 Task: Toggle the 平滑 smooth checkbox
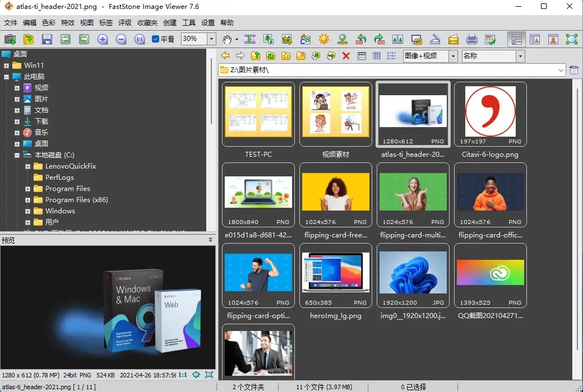coord(156,39)
